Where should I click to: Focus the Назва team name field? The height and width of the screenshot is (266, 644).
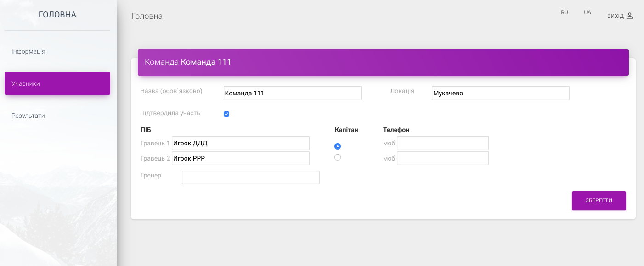click(293, 93)
